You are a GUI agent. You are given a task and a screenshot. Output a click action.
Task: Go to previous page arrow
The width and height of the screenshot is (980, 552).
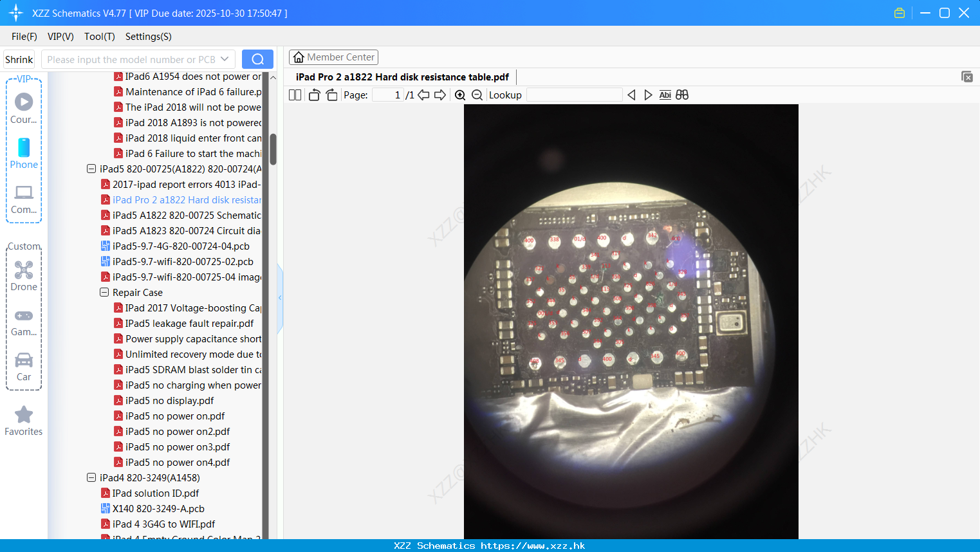click(x=423, y=95)
